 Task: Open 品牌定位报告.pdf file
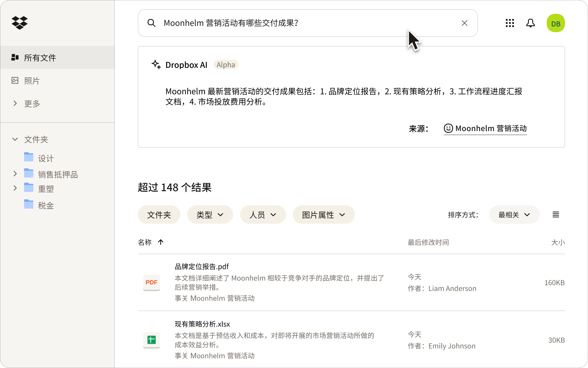tap(202, 267)
